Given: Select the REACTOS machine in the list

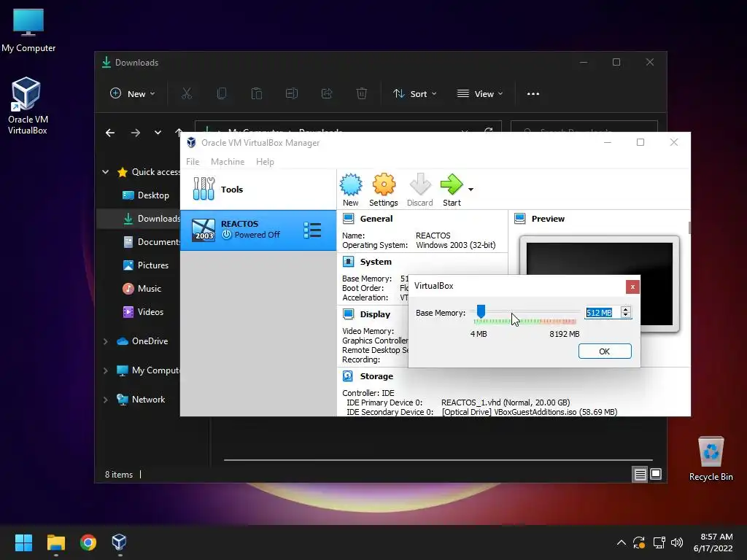Looking at the screenshot, I should click(x=258, y=230).
